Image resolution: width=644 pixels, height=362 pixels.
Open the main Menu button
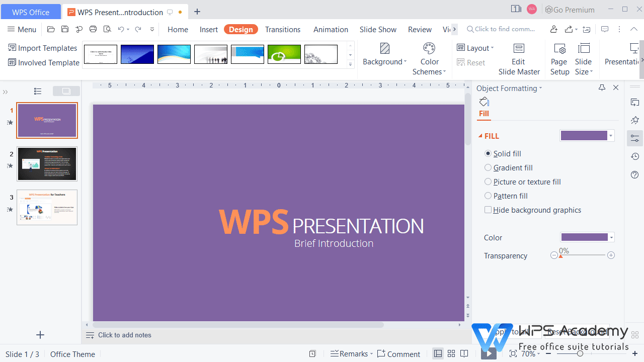22,29
